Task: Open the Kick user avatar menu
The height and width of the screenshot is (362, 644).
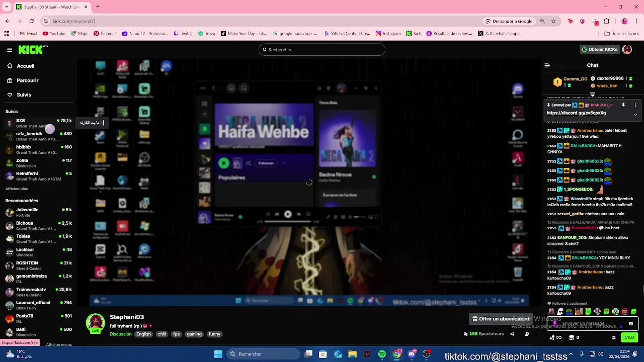Action: (x=627, y=50)
